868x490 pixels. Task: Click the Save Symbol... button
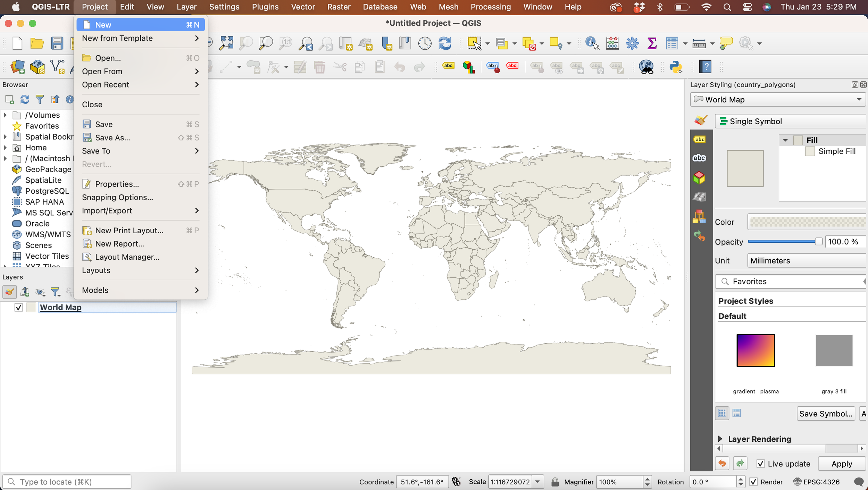coord(826,414)
